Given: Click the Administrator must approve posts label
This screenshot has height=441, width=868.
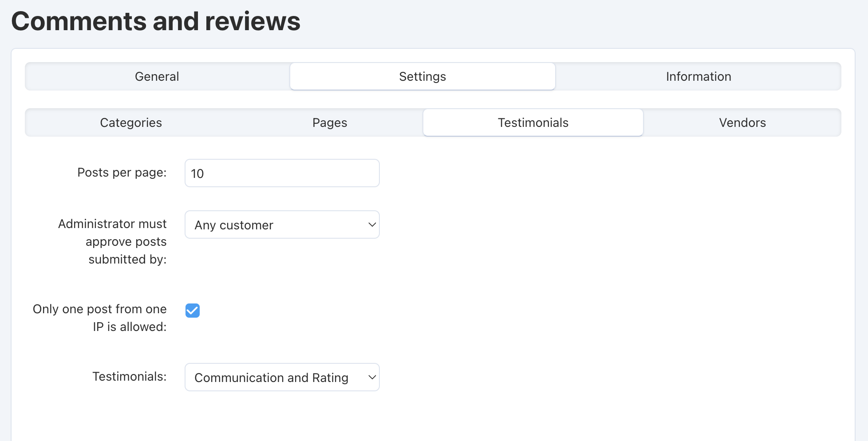Looking at the screenshot, I should point(112,241).
